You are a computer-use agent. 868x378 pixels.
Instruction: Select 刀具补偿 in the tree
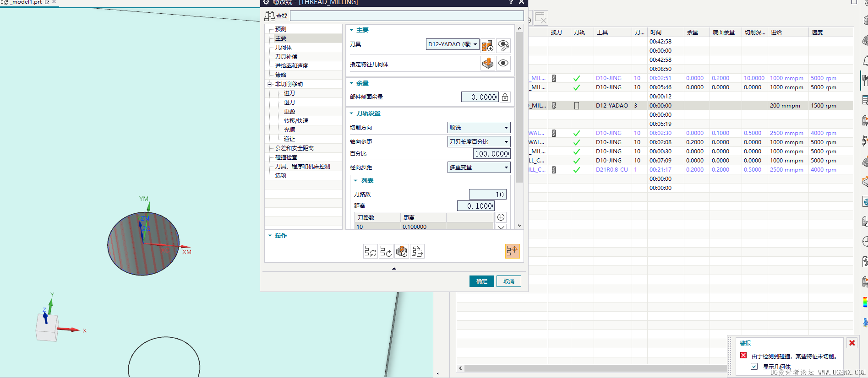286,57
